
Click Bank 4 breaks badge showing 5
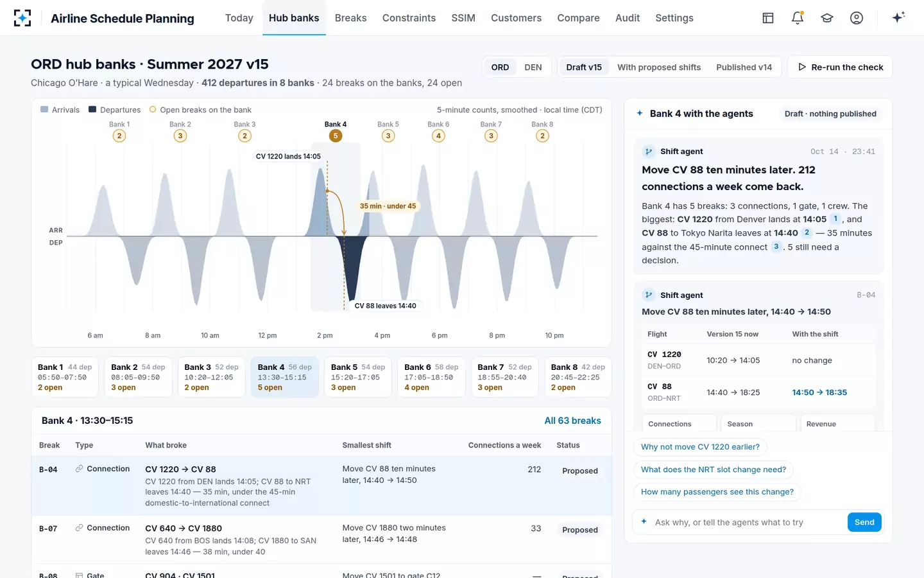click(336, 136)
